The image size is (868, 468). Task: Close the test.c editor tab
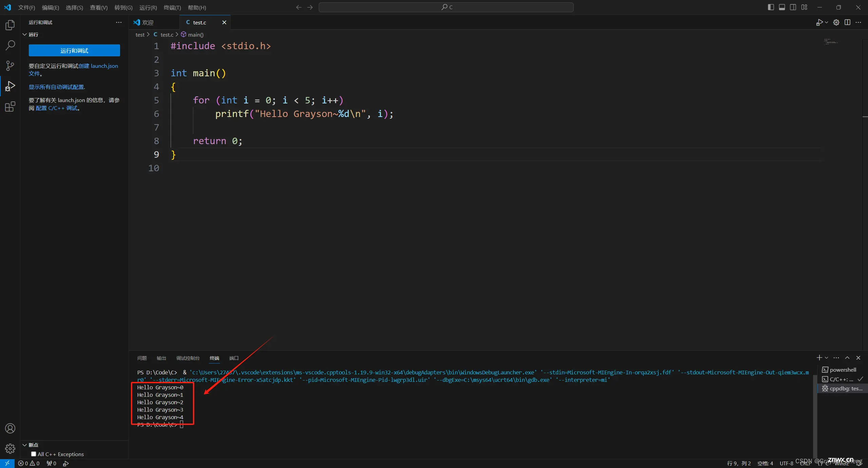coord(224,22)
